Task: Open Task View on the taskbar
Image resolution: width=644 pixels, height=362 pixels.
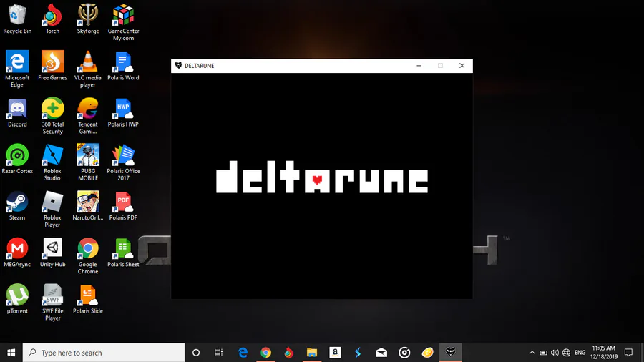Action: (x=218, y=353)
